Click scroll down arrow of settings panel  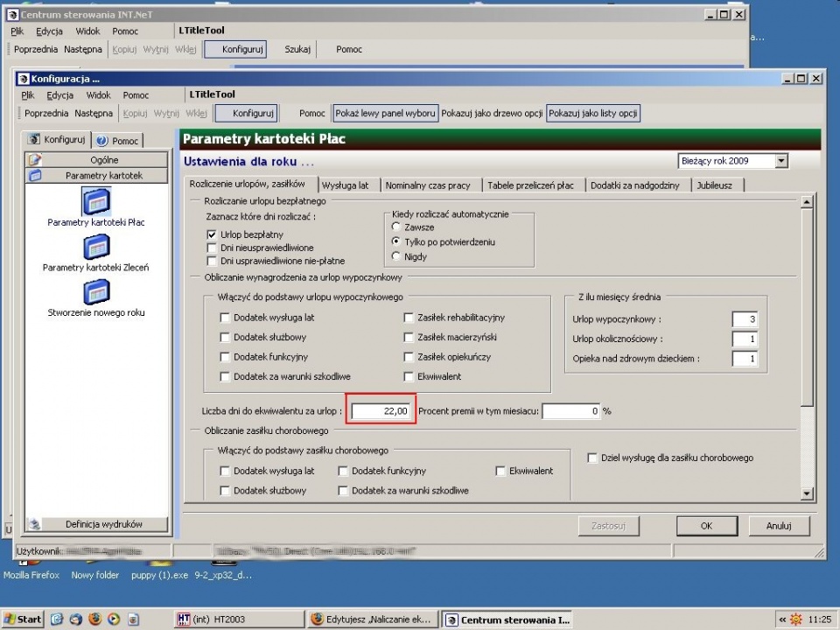click(807, 493)
